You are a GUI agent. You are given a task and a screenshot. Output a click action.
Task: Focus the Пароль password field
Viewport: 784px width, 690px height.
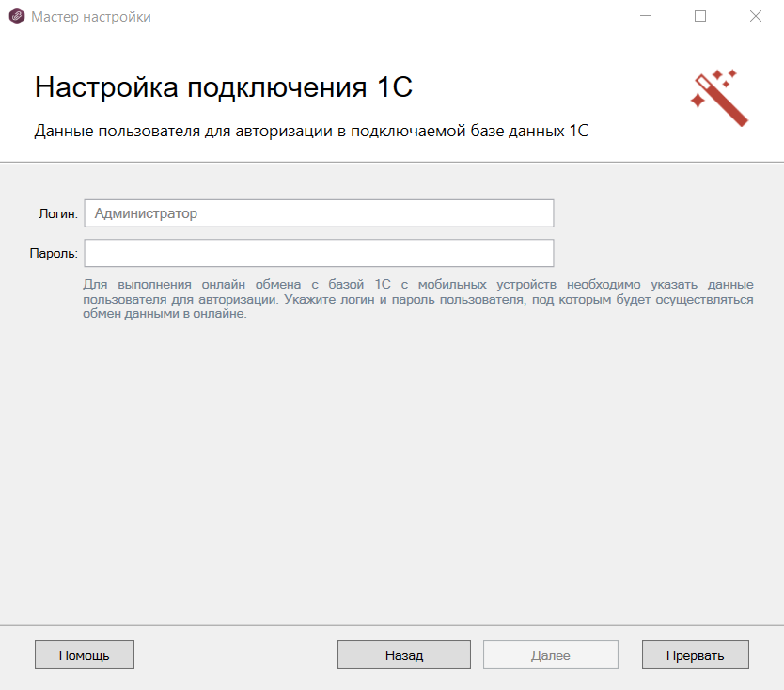pos(319,253)
